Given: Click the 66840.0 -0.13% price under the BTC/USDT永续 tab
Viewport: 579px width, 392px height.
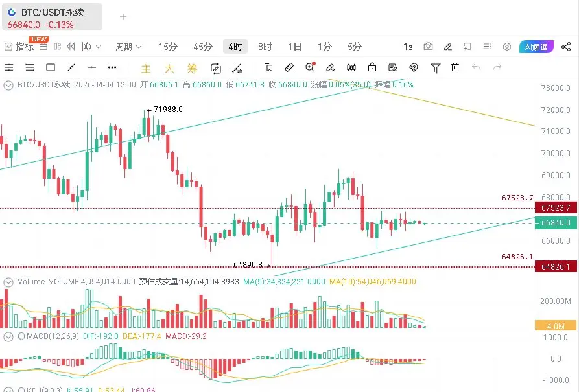Looking at the screenshot, I should pyautogui.click(x=40, y=25).
